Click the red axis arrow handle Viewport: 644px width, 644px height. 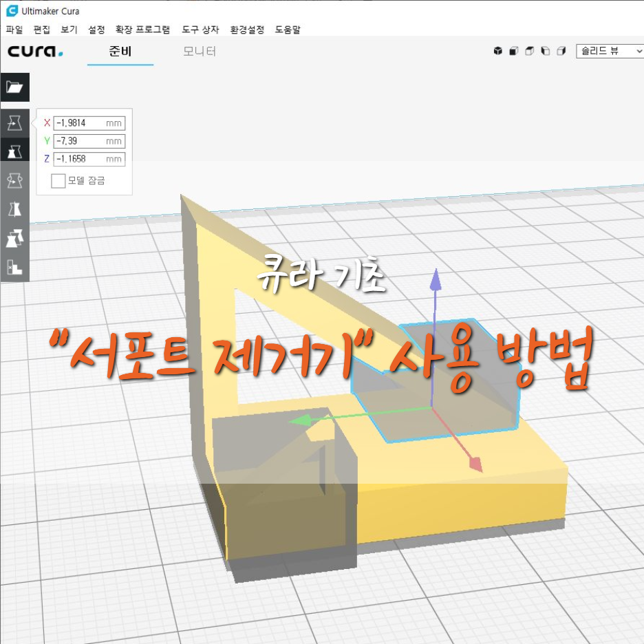pos(476,464)
